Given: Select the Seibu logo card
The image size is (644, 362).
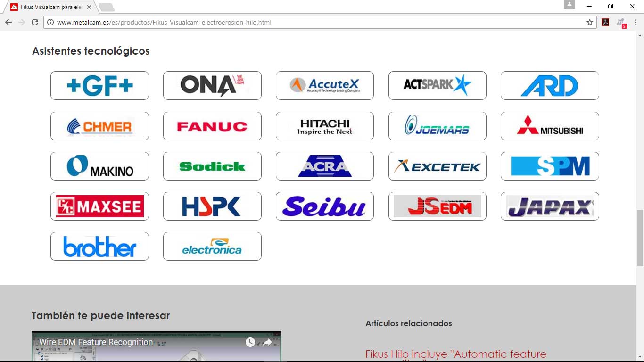Looking at the screenshot, I should (325, 206).
